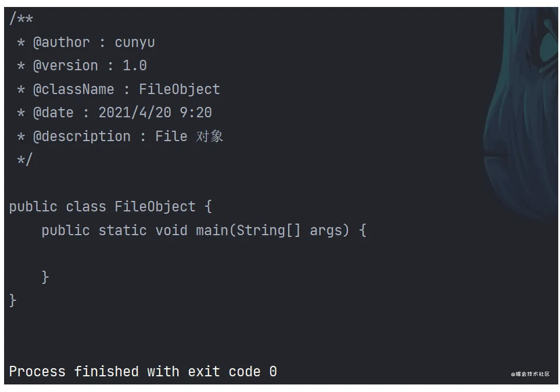The width and height of the screenshot is (560, 392).
Task: Click the 'static' keyword in main method
Action: [123, 231]
